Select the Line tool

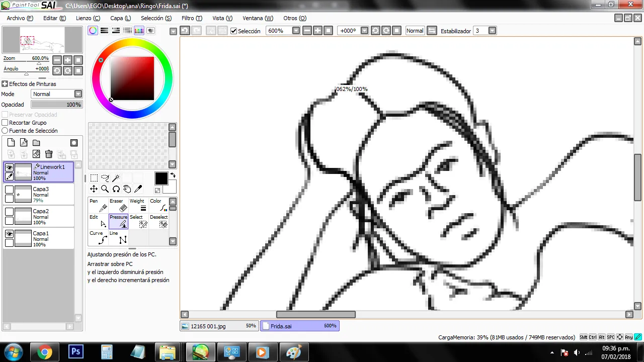pos(118,237)
